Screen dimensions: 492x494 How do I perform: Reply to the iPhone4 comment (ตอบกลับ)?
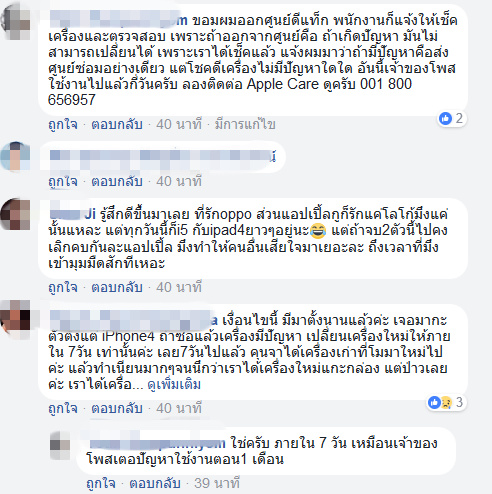point(117,408)
